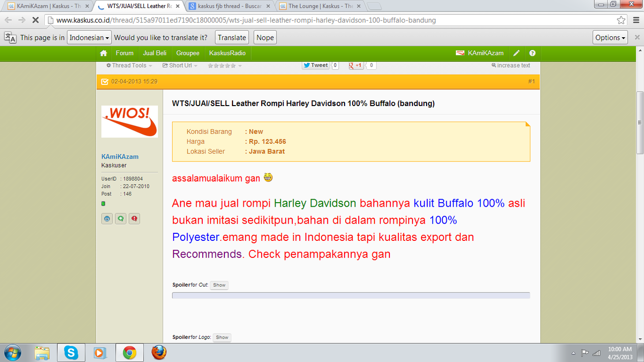This screenshot has height=362, width=644.
Task: Click price text Rp. 123.456
Action: [267, 141]
